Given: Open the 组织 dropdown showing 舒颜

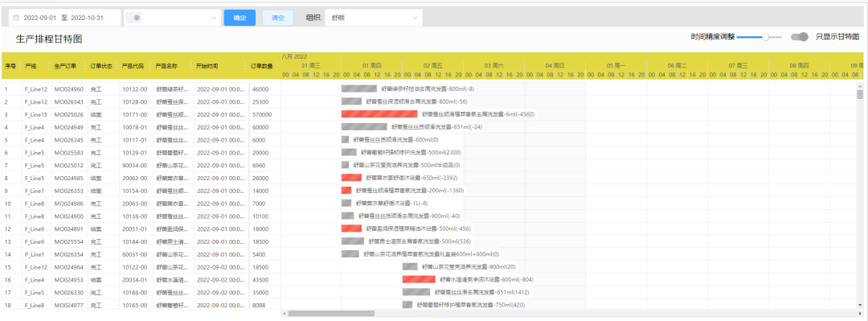Looking at the screenshot, I should [374, 18].
